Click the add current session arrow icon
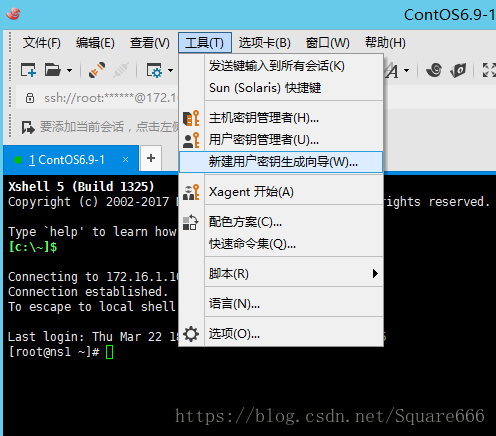The width and height of the screenshot is (496, 436). (28, 127)
